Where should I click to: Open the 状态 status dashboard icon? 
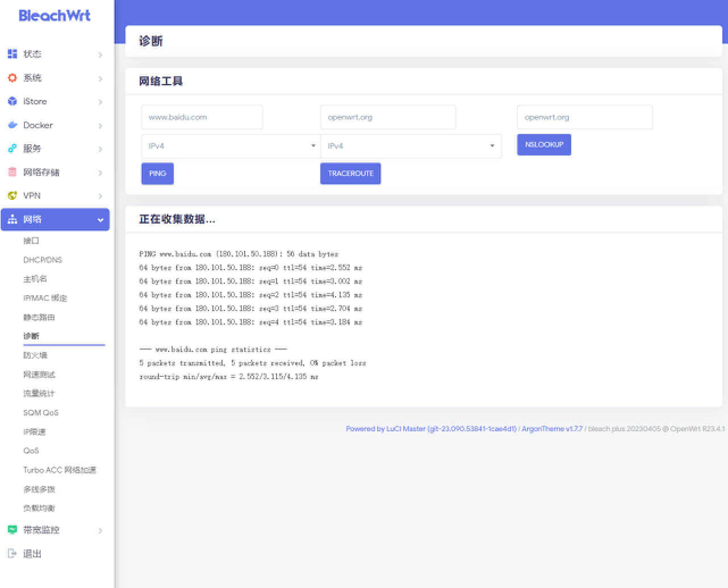click(x=12, y=54)
